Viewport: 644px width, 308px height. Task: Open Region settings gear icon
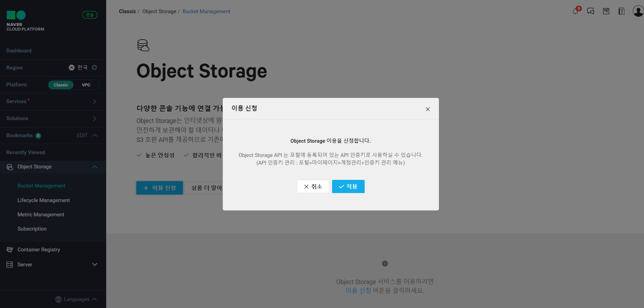pyautogui.click(x=94, y=67)
